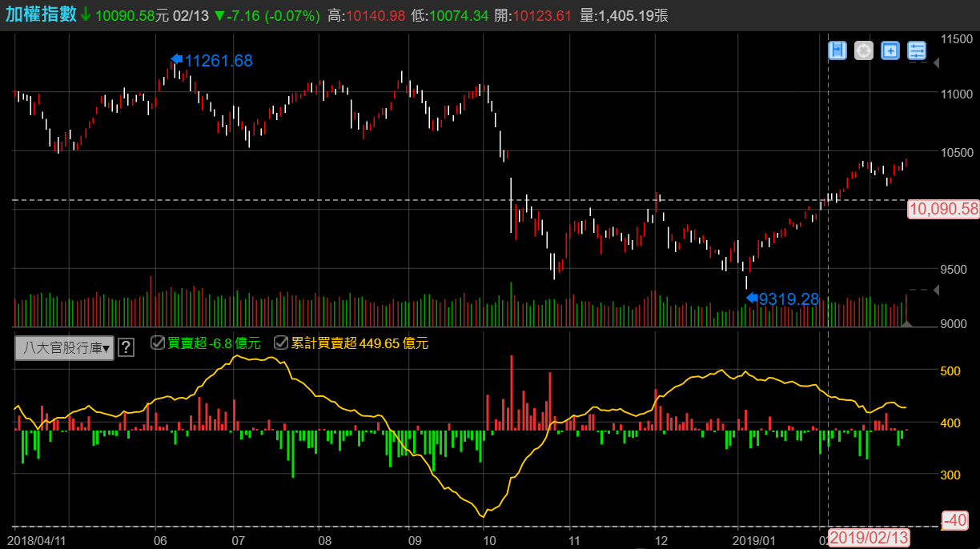
Task: Click the 10,090.58 price label on axis
Action: pyautogui.click(x=944, y=210)
